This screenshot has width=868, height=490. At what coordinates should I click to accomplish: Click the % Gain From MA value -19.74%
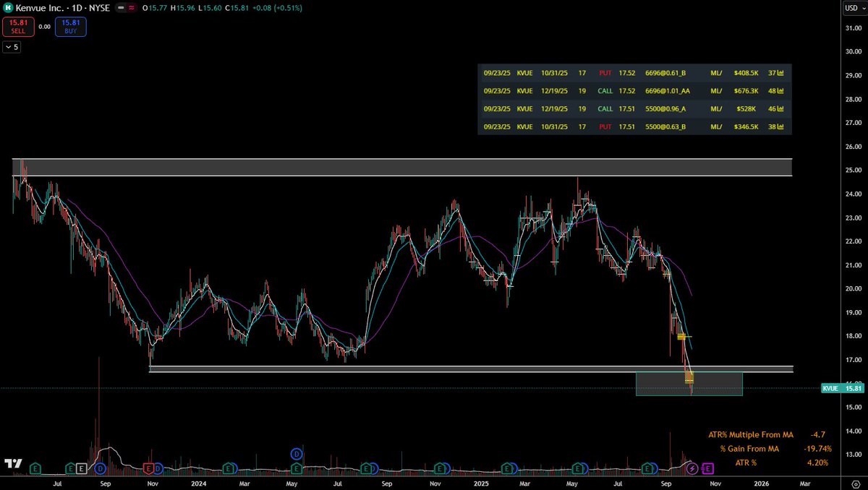(x=818, y=449)
